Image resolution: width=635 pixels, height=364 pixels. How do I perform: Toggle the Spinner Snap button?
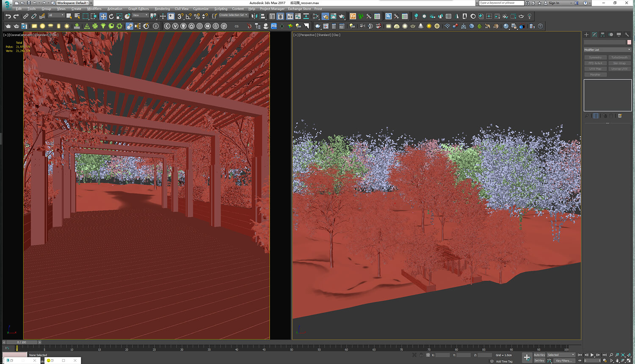[205, 16]
